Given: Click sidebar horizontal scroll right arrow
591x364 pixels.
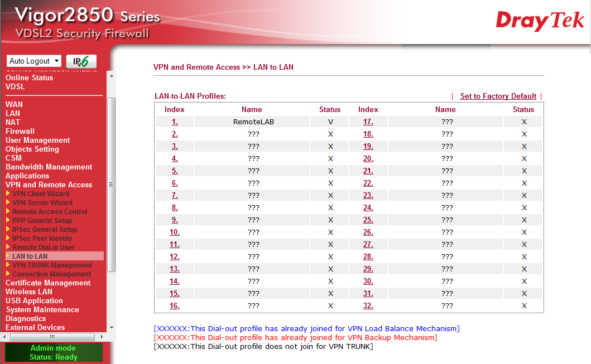Looking at the screenshot, I should tap(102, 337).
